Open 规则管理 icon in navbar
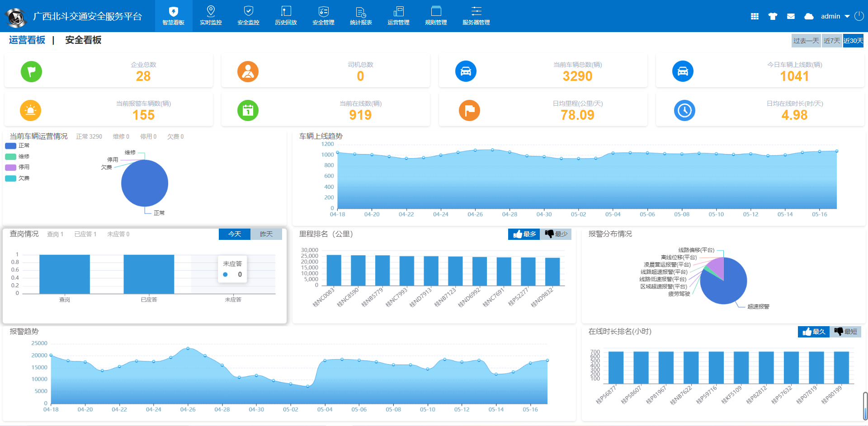868x426 pixels. (436, 11)
